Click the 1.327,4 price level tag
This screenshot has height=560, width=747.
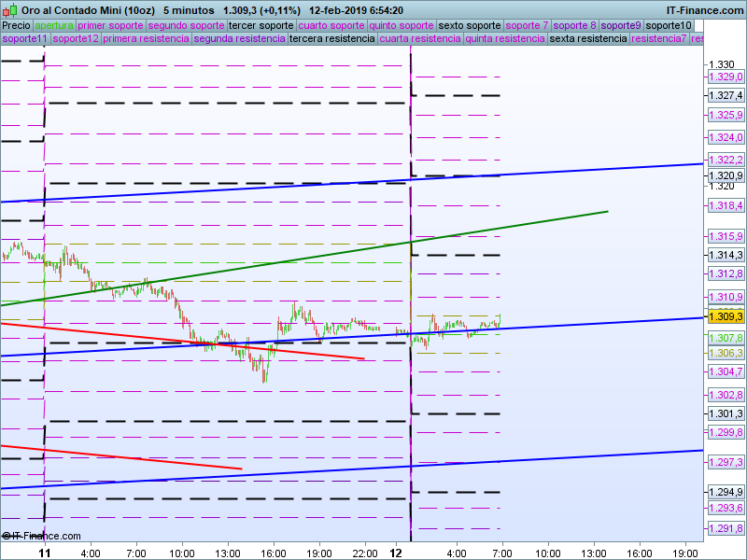[x=726, y=96]
